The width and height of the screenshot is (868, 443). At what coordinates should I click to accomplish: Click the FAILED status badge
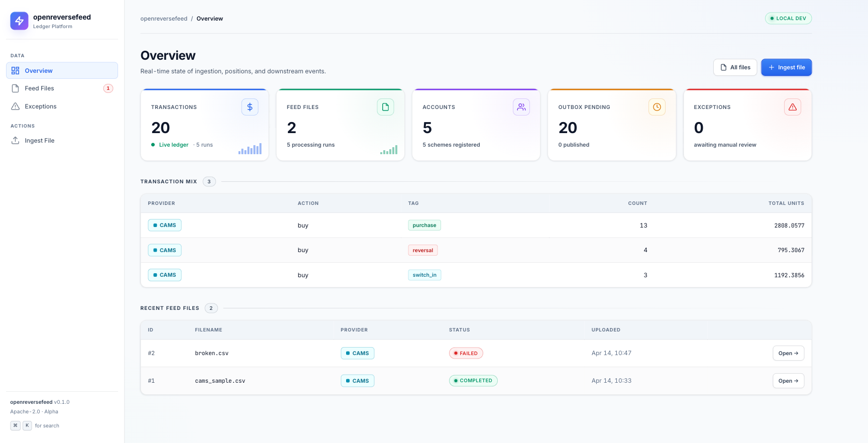(466, 353)
